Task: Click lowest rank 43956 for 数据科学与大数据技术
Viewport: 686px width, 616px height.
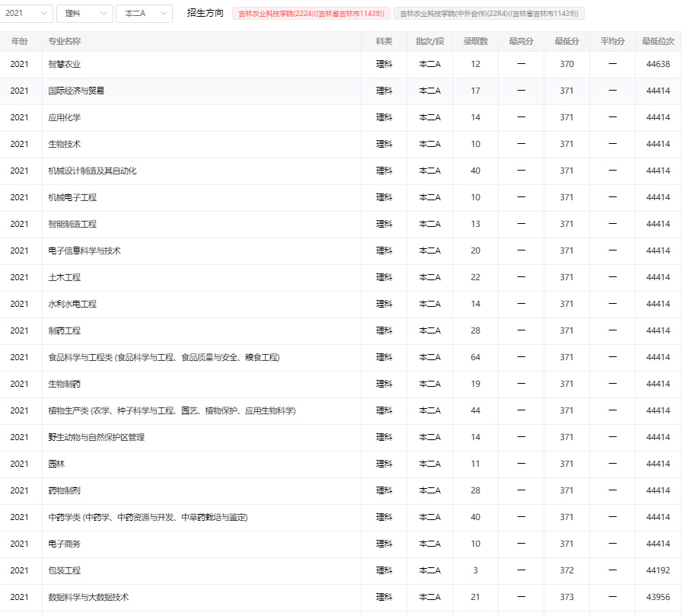Action: point(658,598)
